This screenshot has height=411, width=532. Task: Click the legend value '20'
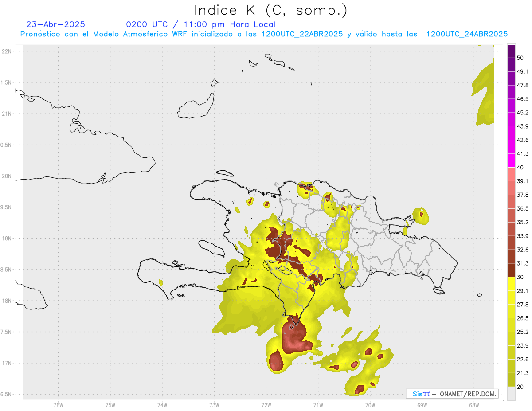[520, 387]
